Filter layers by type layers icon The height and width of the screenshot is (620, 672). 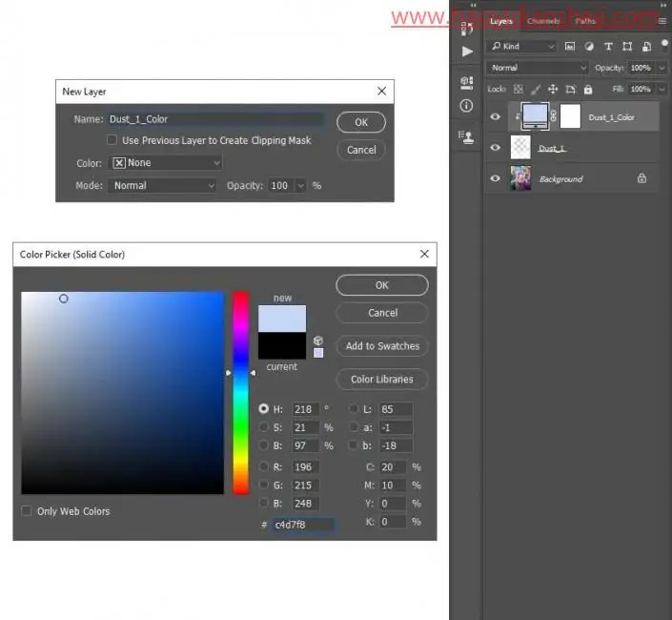(608, 47)
